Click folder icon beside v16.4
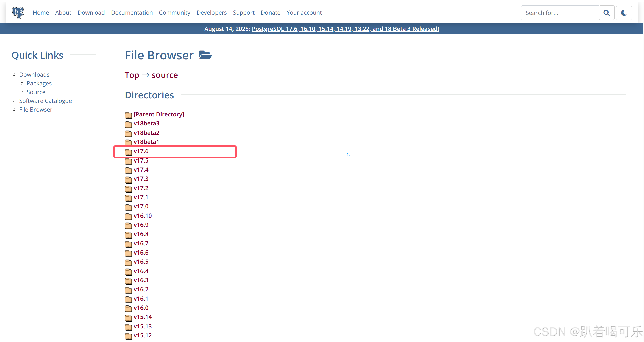This screenshot has height=342, width=644. [129, 272]
